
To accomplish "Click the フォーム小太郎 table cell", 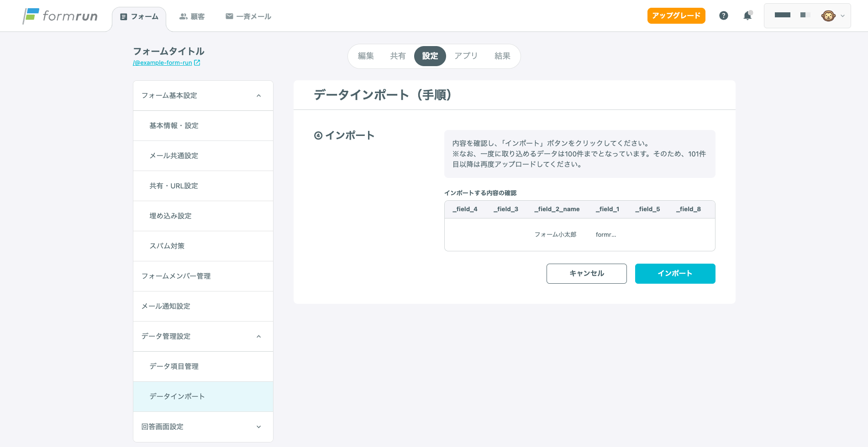I will click(x=556, y=235).
